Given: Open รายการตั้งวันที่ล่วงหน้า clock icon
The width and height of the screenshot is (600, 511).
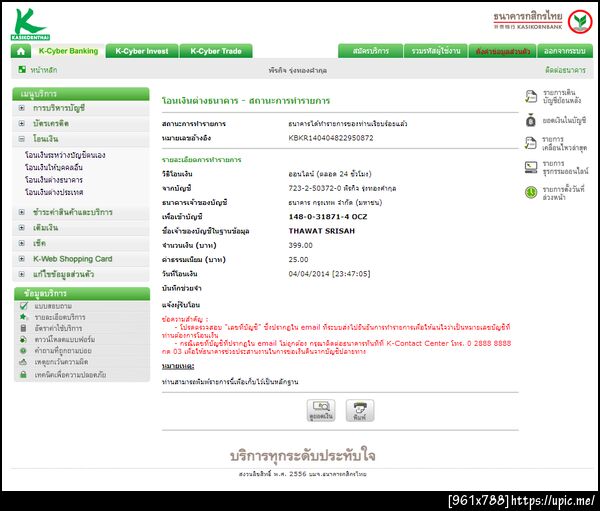Looking at the screenshot, I should 531,192.
